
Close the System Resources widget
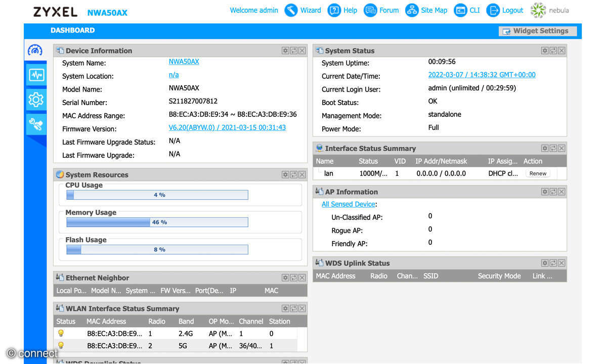[x=302, y=174]
